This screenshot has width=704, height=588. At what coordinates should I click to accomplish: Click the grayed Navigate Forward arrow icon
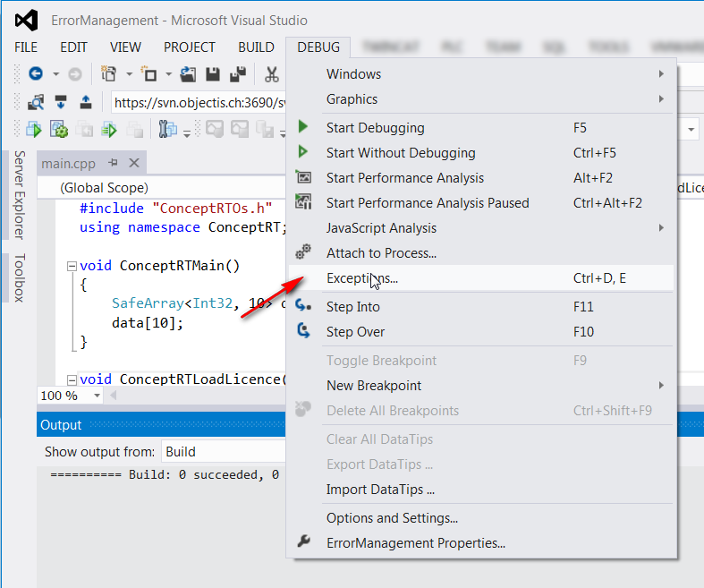[75, 74]
